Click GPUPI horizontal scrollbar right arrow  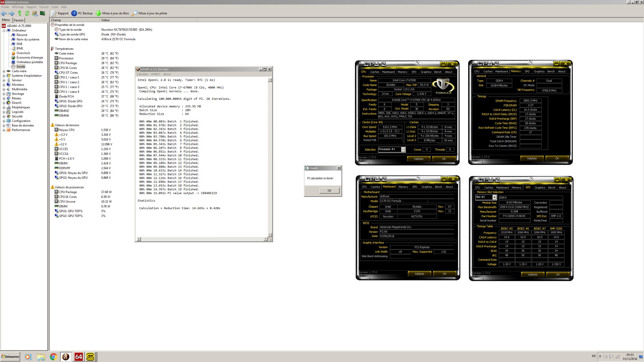(266, 239)
